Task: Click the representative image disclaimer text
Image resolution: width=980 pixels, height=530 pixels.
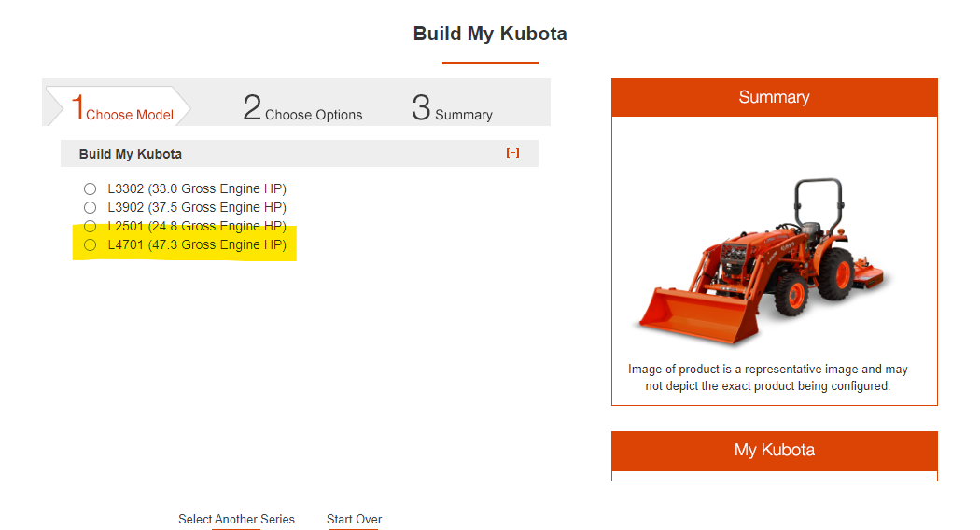Action: tap(767, 377)
